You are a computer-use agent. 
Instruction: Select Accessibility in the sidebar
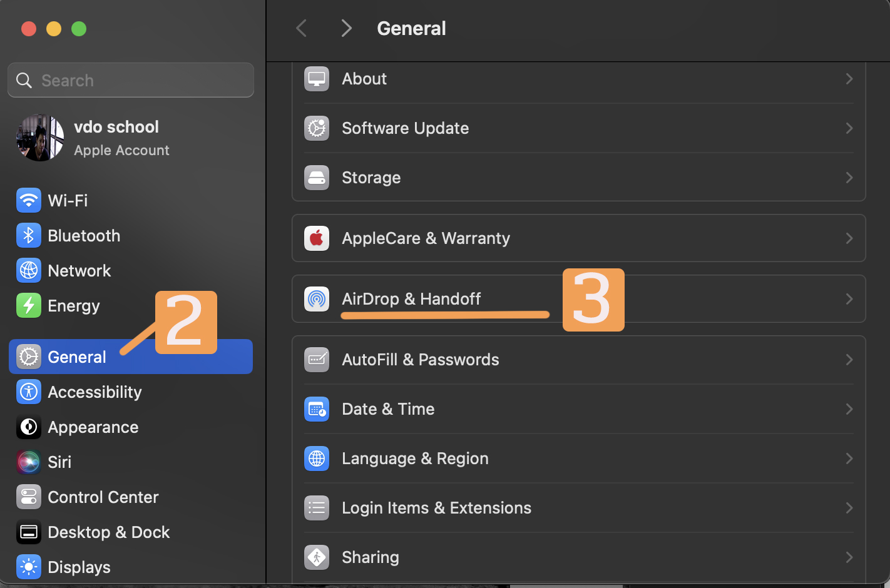(131, 392)
